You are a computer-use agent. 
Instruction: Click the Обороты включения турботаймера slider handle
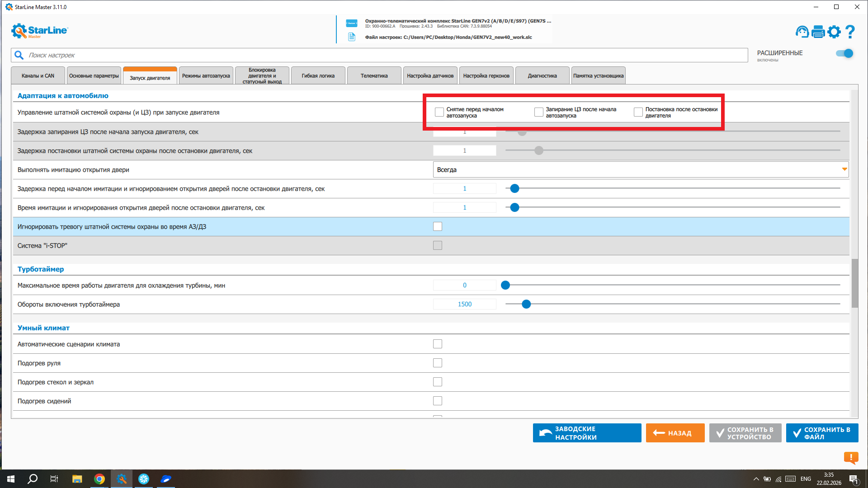[526, 304]
